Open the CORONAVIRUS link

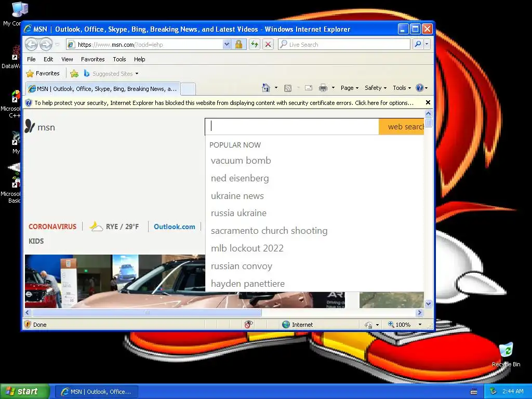[x=52, y=227]
